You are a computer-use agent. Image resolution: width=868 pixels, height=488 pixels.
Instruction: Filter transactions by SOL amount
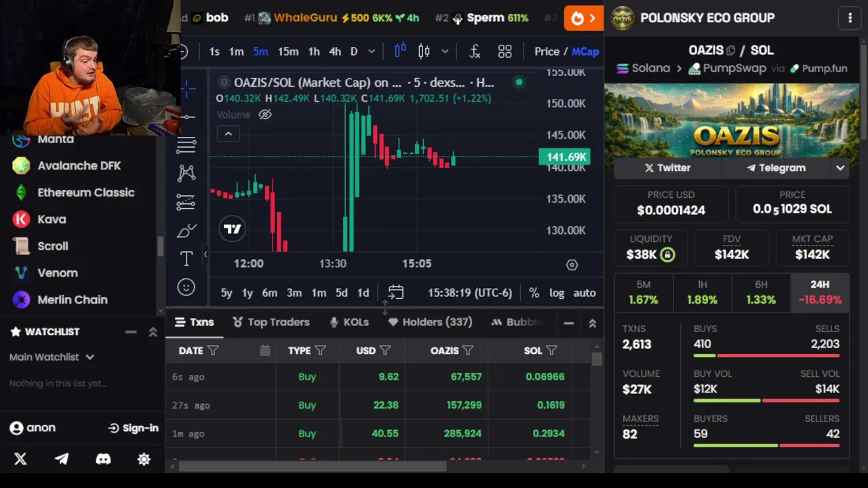tap(551, 350)
